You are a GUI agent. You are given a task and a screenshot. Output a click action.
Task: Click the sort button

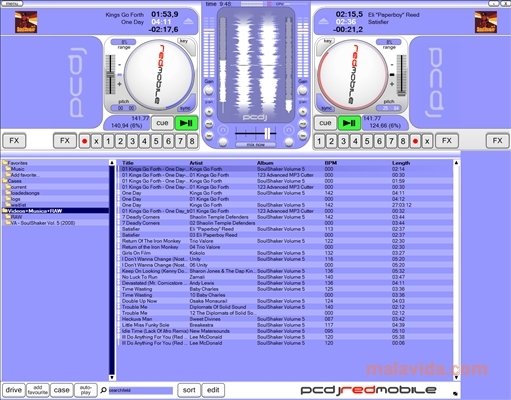click(189, 390)
